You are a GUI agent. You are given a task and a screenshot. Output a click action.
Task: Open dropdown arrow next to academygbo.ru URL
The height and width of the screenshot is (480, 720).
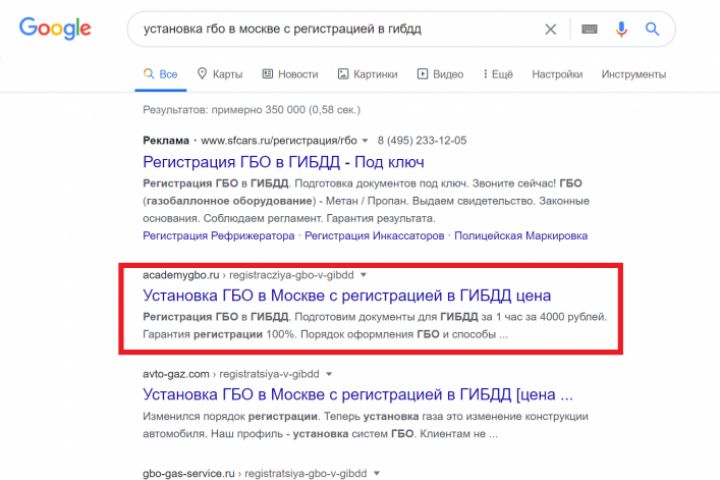tap(363, 275)
